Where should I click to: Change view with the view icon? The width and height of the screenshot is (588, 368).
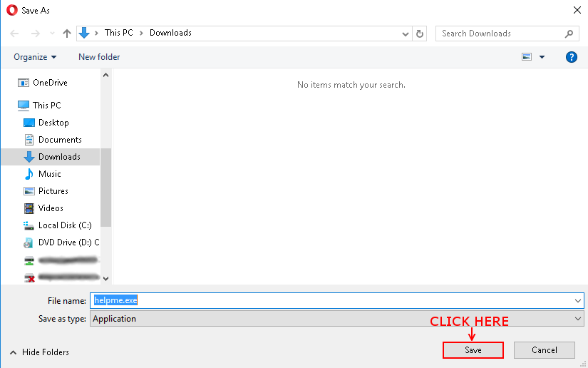(x=527, y=57)
